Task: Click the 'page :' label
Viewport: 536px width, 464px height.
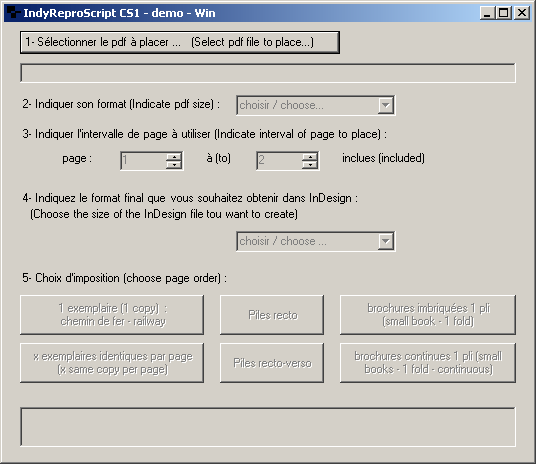Action: (77, 159)
